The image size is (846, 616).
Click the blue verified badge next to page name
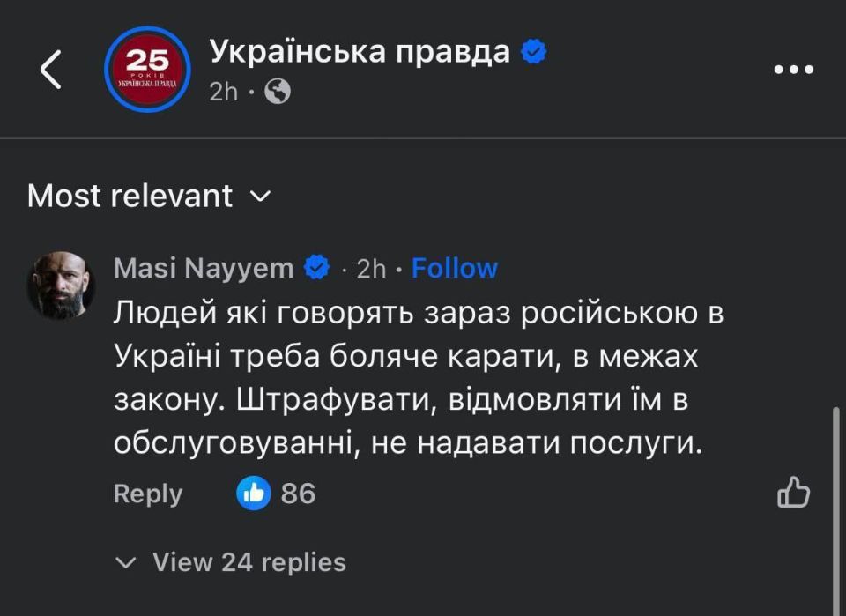coord(531,51)
